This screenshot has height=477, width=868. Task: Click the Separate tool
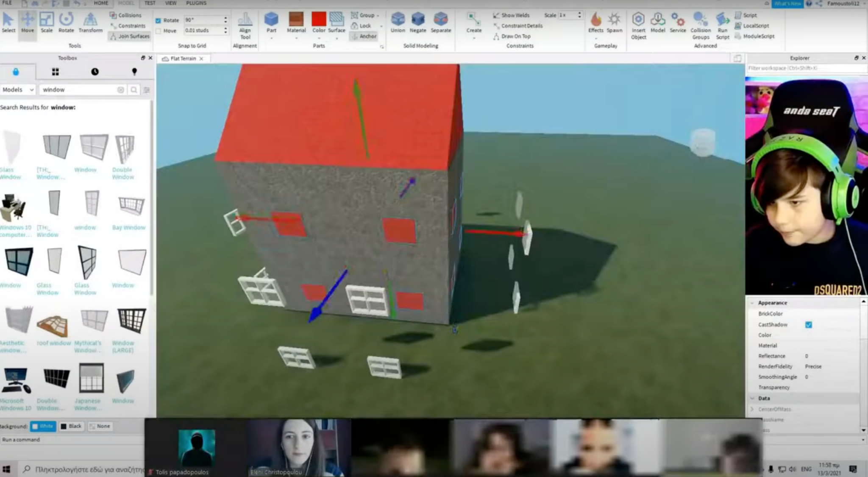click(x=441, y=22)
